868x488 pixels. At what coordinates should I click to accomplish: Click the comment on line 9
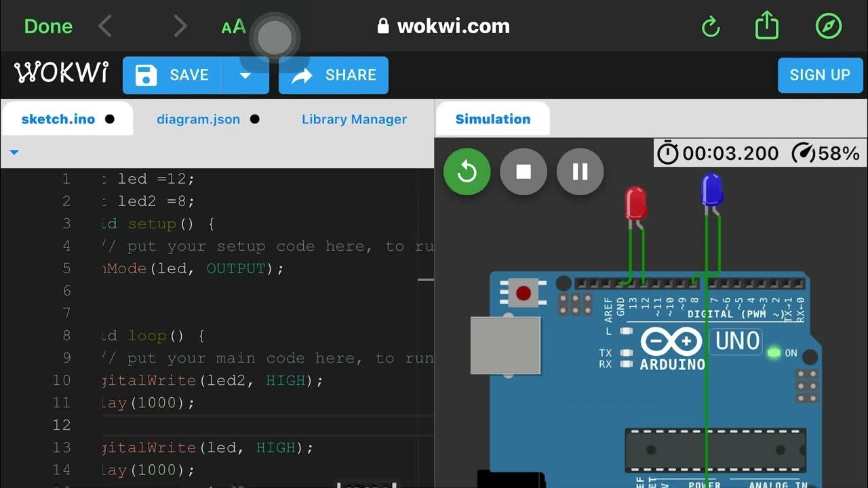pos(268,358)
